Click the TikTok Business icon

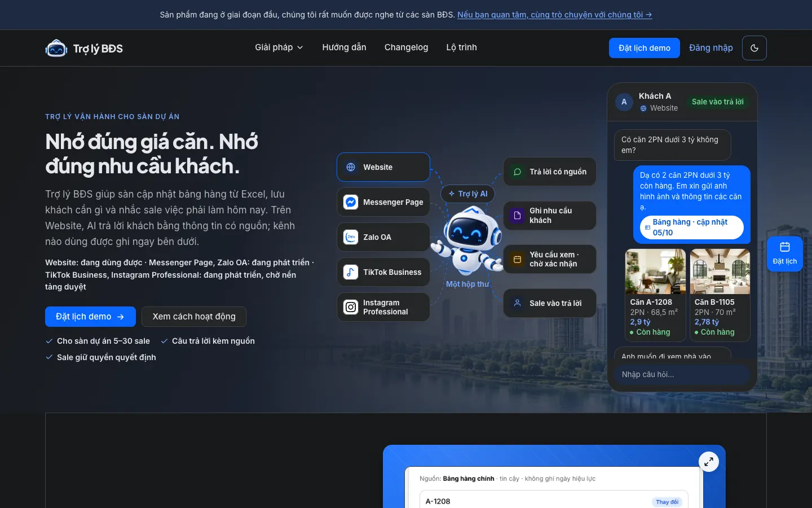[351, 272]
